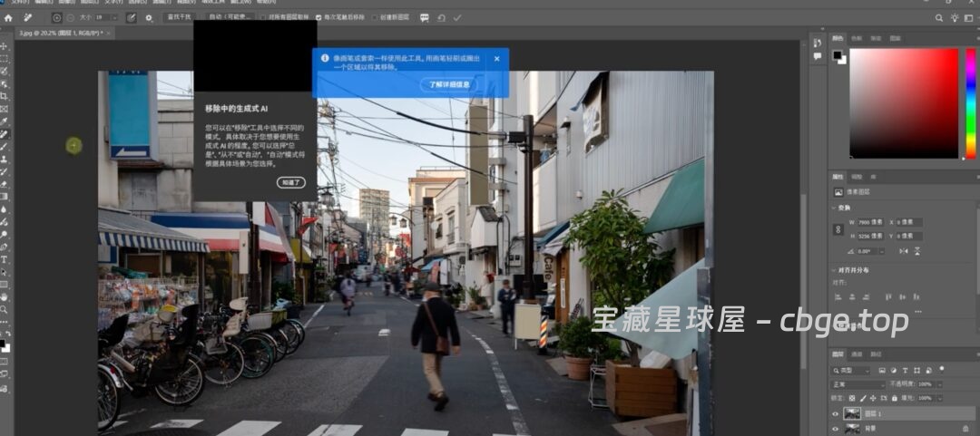
Task: Switch to the Paths tab
Action: click(875, 354)
